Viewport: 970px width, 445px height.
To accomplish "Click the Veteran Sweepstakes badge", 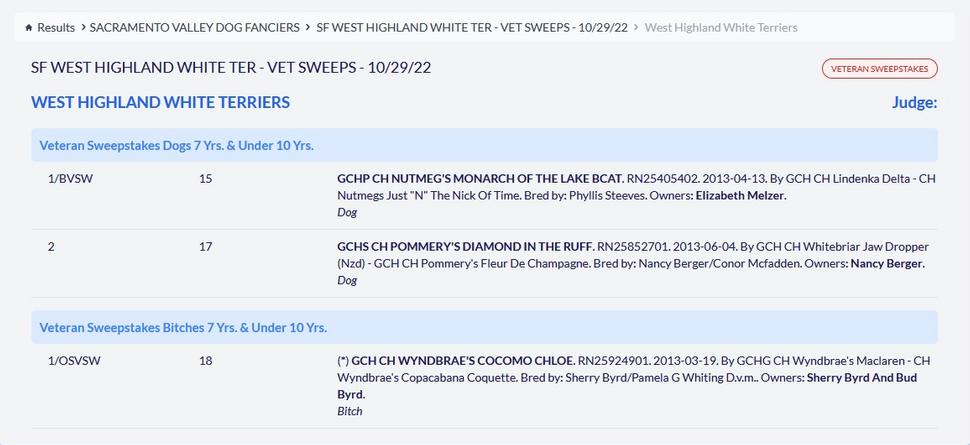I will pos(879,69).
